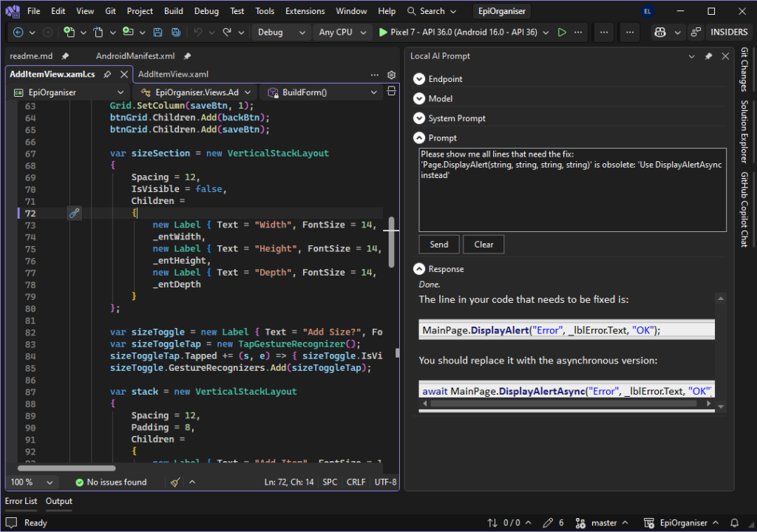Image resolution: width=757 pixels, height=532 pixels.
Task: Pin the AddItemView.xaml.cs tab
Action: (107, 75)
